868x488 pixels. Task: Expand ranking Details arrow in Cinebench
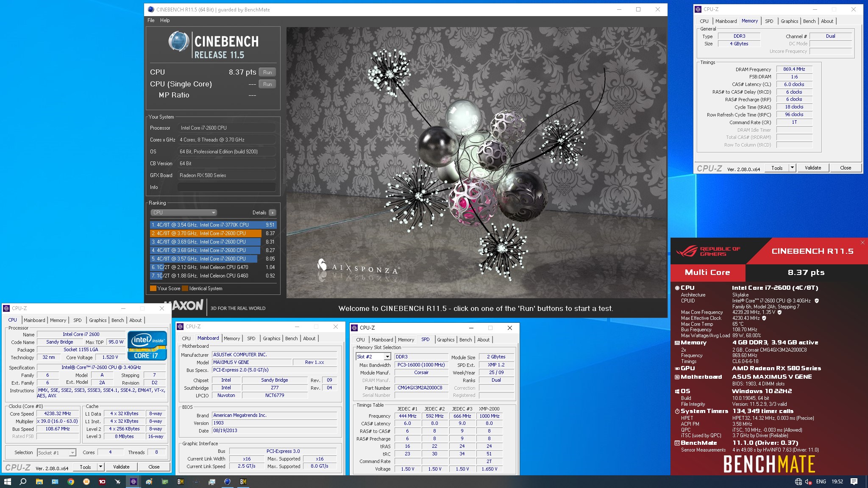[x=272, y=213]
